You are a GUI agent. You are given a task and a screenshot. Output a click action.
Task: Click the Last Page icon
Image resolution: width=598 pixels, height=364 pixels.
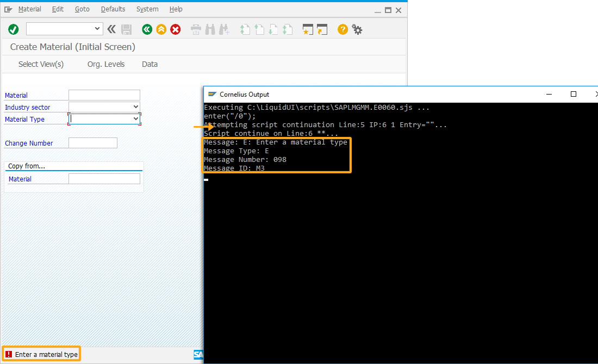288,29
